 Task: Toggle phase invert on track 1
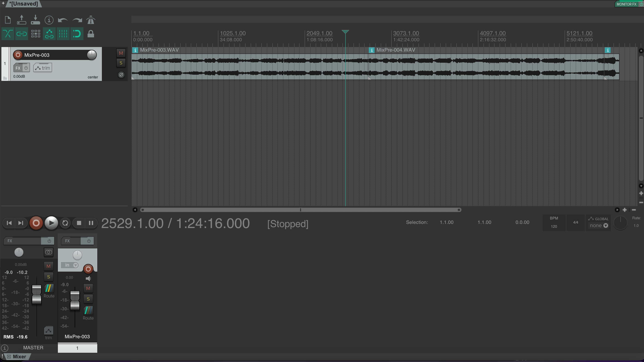click(121, 74)
